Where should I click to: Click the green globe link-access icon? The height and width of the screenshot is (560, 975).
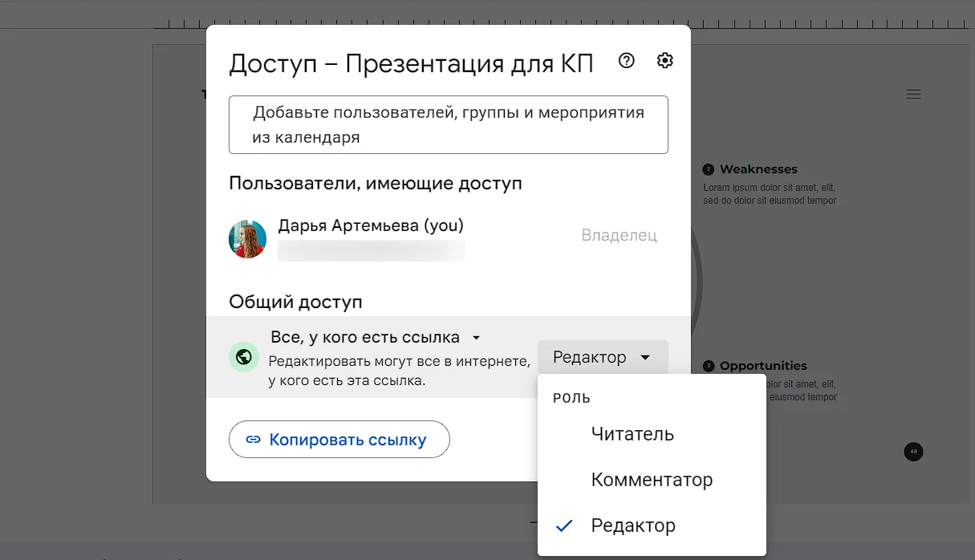click(x=244, y=357)
